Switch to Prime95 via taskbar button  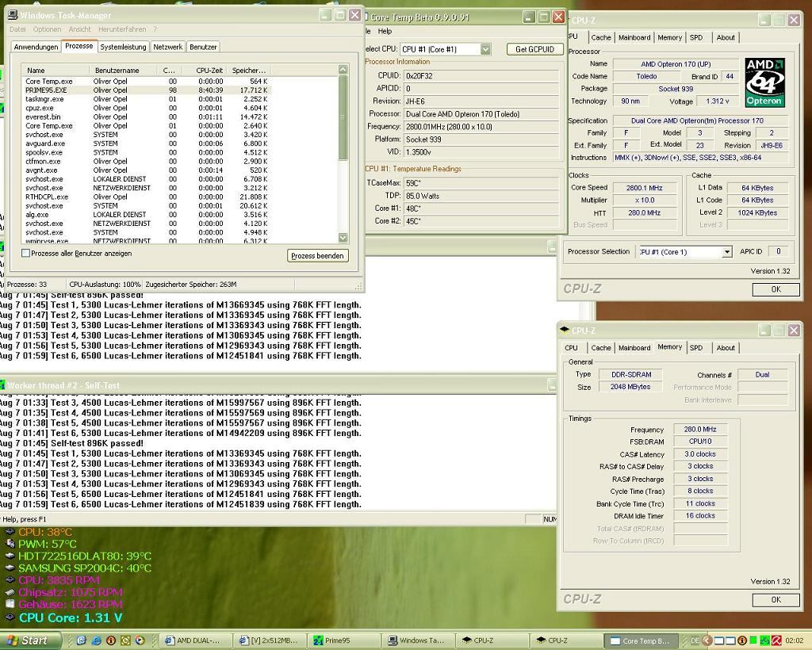point(344,640)
